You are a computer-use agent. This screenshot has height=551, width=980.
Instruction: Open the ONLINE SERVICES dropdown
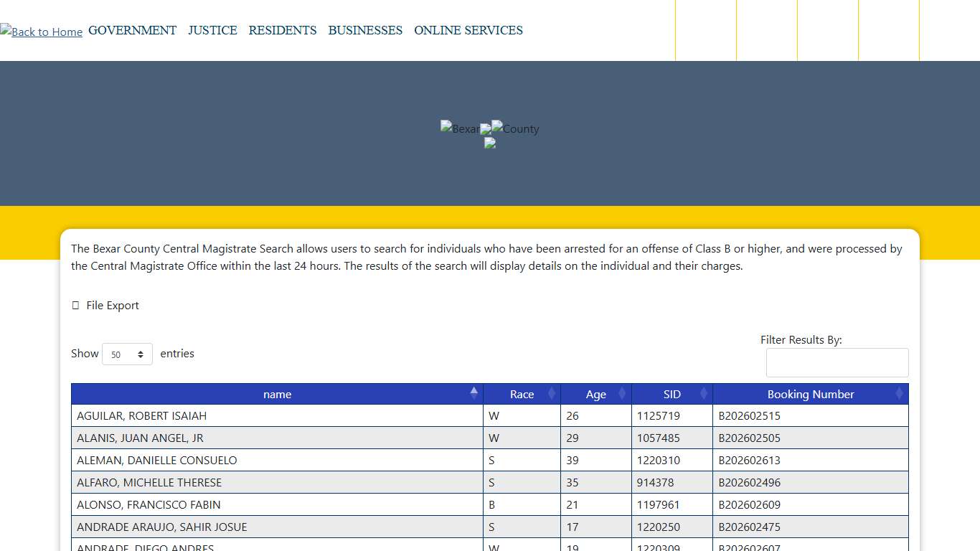pyautogui.click(x=468, y=30)
